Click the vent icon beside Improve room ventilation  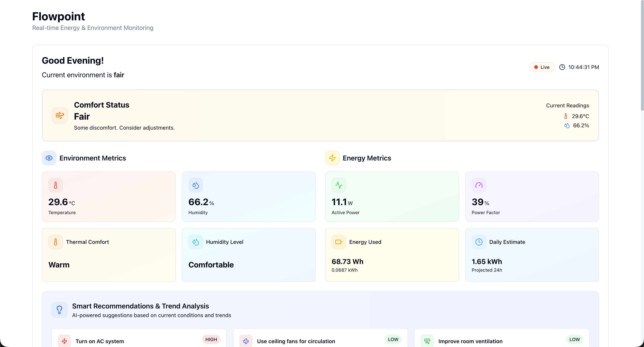click(427, 341)
